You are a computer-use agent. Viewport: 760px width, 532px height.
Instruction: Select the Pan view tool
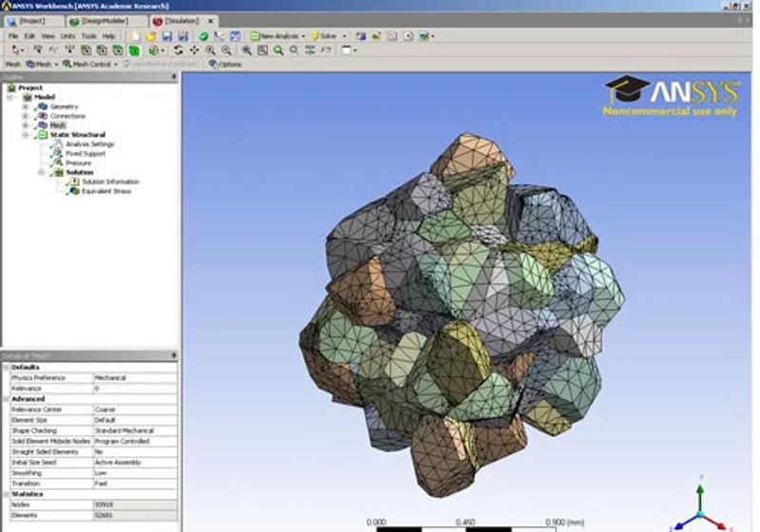[x=195, y=50]
